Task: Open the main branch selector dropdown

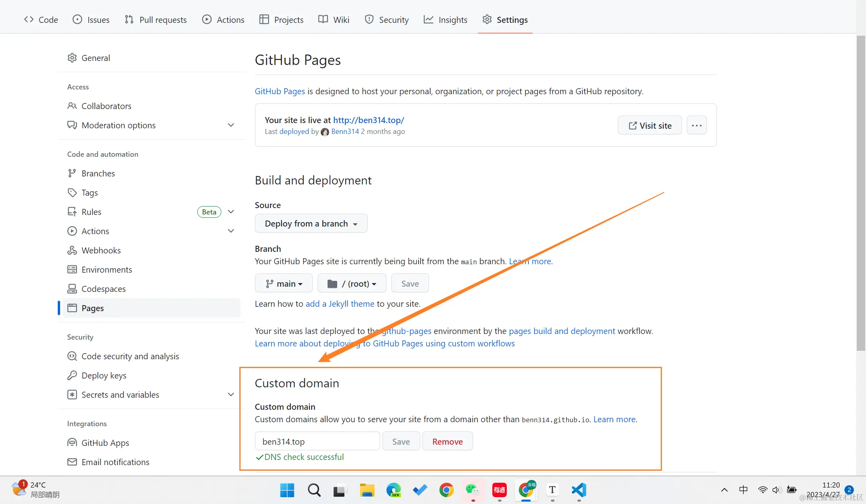Action: (283, 283)
